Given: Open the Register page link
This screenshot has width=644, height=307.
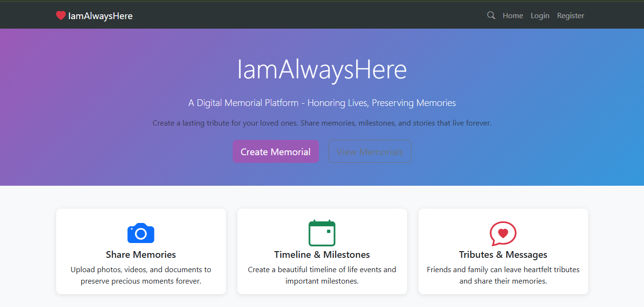Looking at the screenshot, I should (570, 16).
